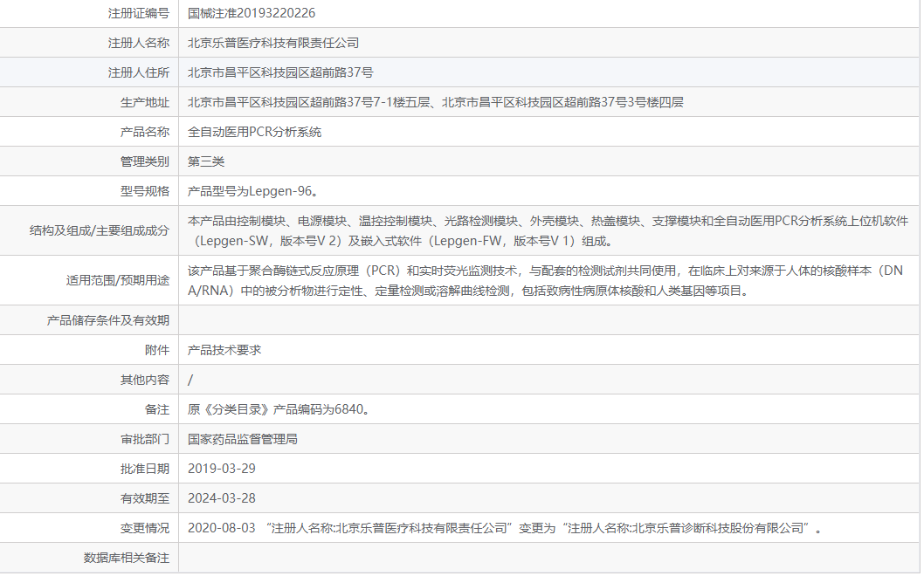Click the 备注 label
924x576 pixels.
coord(157,409)
